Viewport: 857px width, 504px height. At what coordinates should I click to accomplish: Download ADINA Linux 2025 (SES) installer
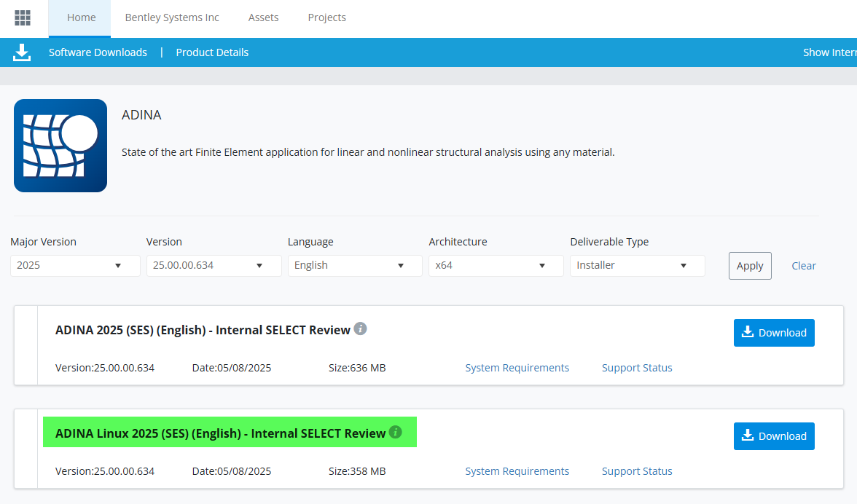point(774,436)
